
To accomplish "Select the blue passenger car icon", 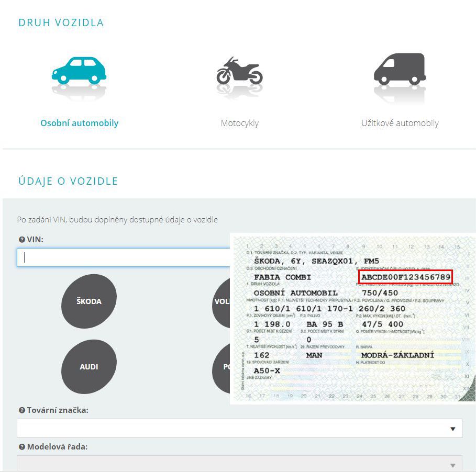I will coord(79,71).
